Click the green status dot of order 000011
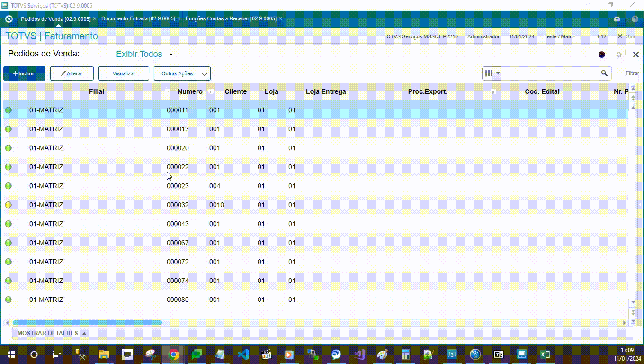 coord(8,110)
